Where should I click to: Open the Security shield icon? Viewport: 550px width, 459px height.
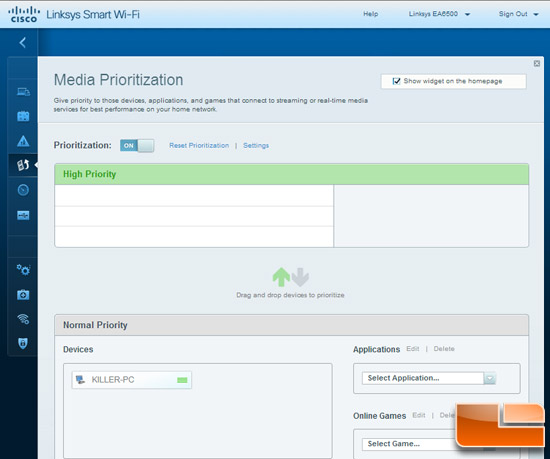point(23,343)
